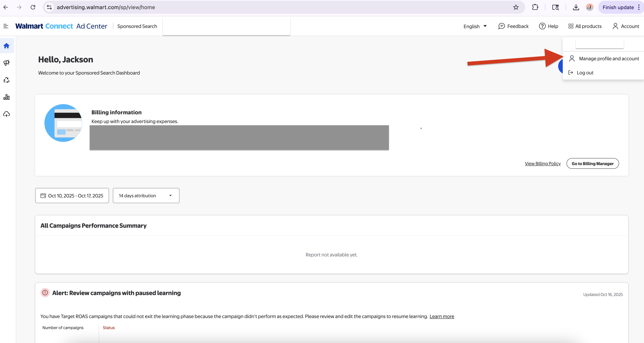Choose Log out from the account menu

click(585, 72)
